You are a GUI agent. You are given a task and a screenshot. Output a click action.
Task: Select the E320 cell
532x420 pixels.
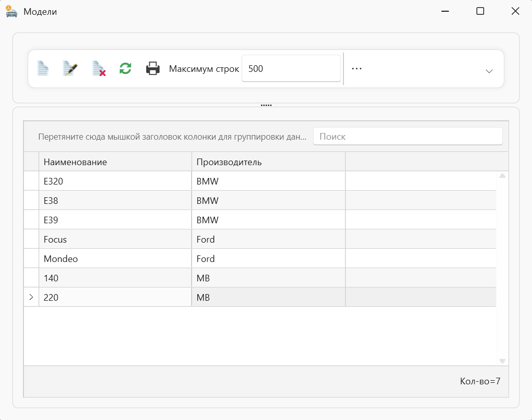(x=115, y=181)
